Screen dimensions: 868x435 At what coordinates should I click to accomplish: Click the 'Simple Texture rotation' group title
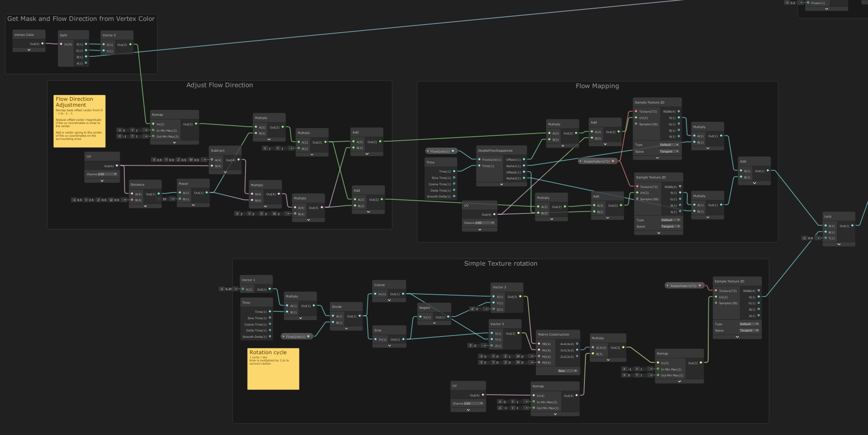pos(500,263)
